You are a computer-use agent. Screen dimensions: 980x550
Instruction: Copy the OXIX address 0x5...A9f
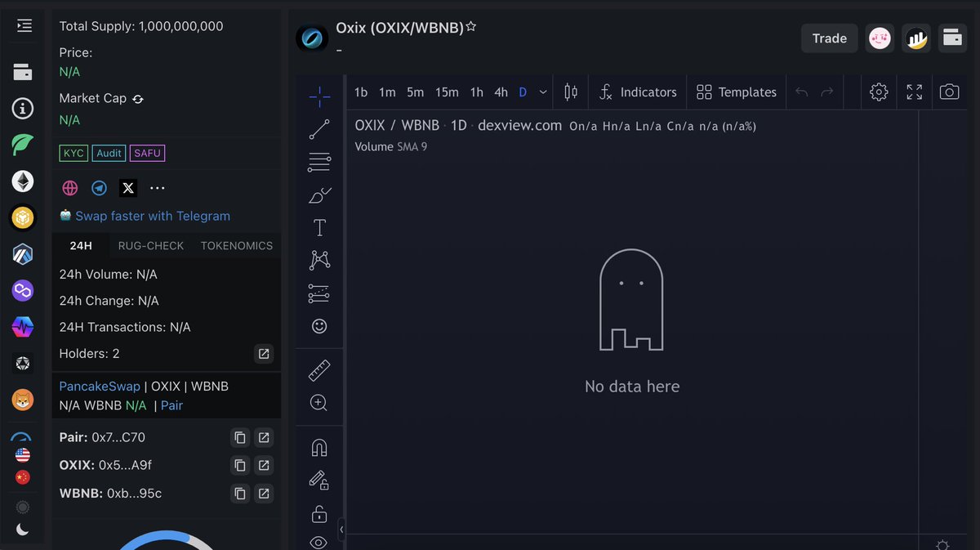[x=240, y=465]
